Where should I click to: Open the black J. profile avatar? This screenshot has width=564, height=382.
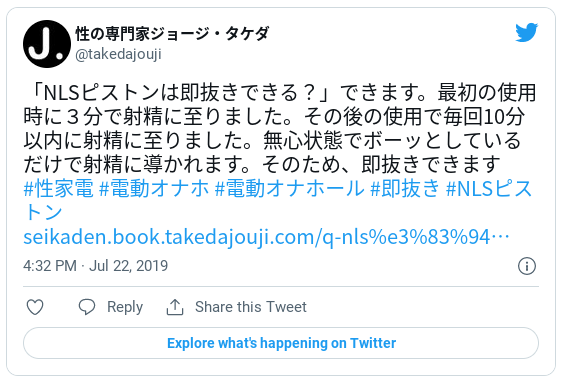tap(47, 44)
